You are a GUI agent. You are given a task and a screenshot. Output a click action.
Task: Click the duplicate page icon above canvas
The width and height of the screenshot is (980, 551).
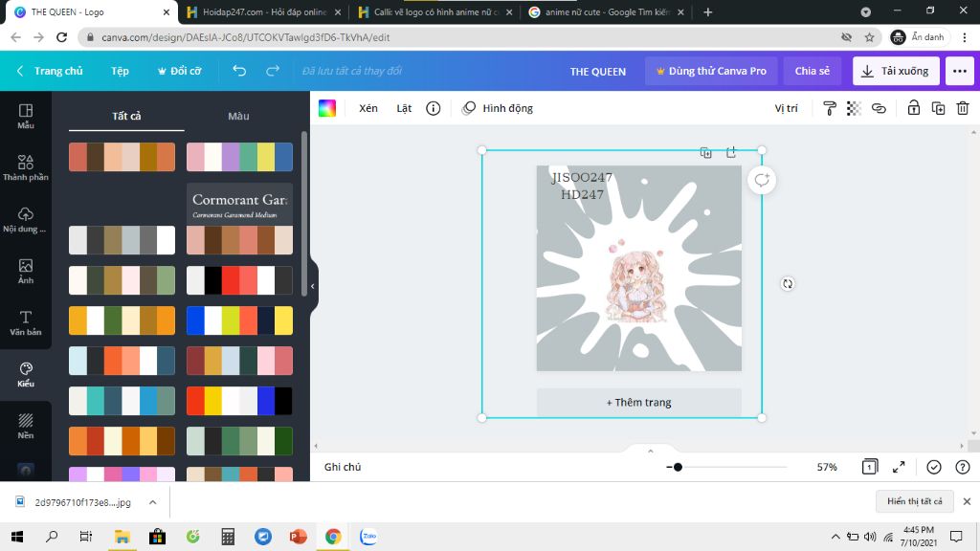pos(705,152)
